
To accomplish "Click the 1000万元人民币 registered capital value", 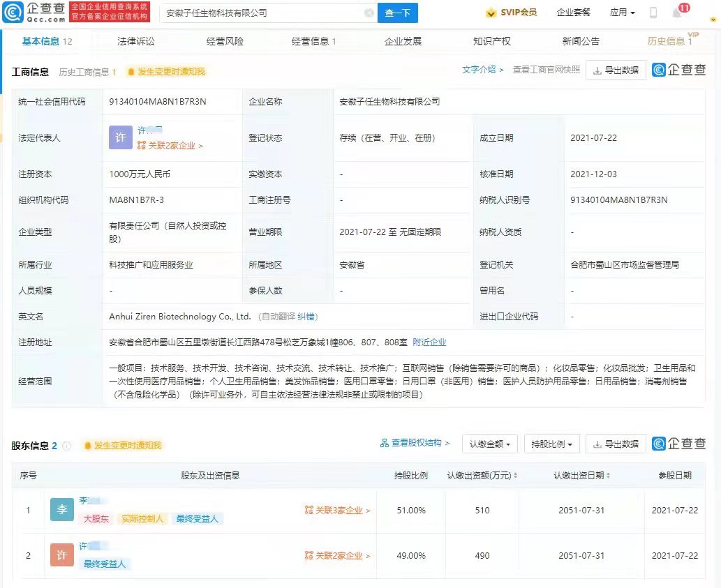I will point(140,174).
